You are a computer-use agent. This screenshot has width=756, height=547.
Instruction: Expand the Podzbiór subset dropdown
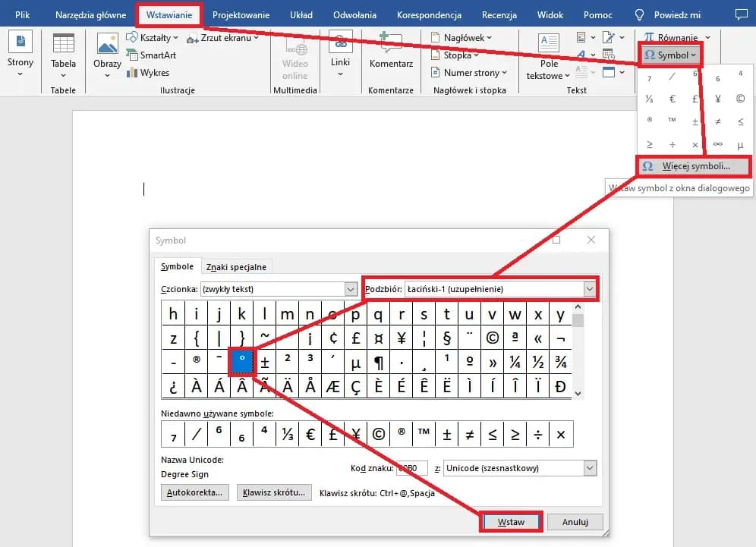pos(589,289)
